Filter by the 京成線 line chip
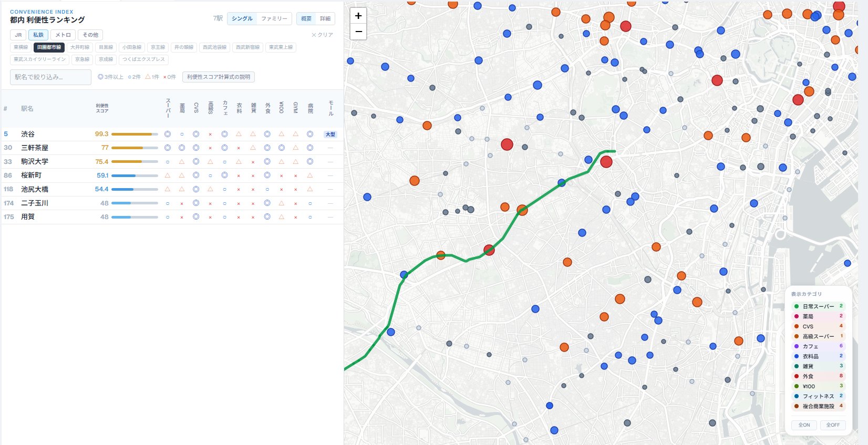 [106, 59]
